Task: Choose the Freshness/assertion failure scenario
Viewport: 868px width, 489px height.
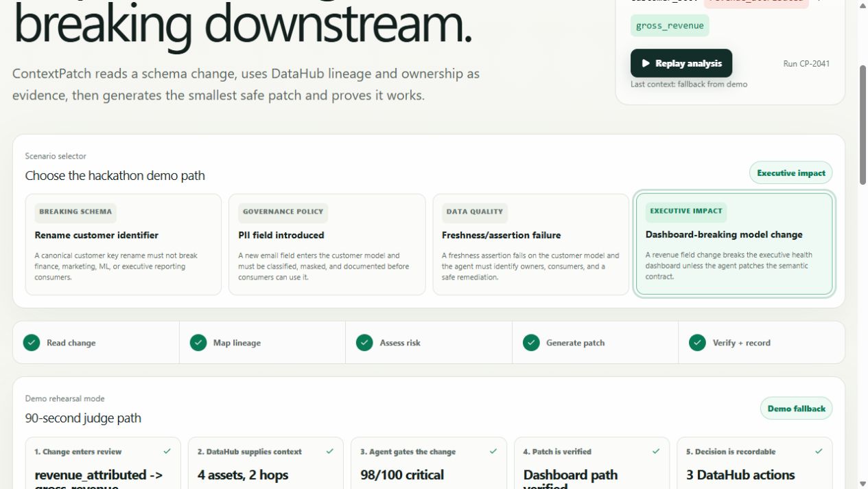Action: 530,244
